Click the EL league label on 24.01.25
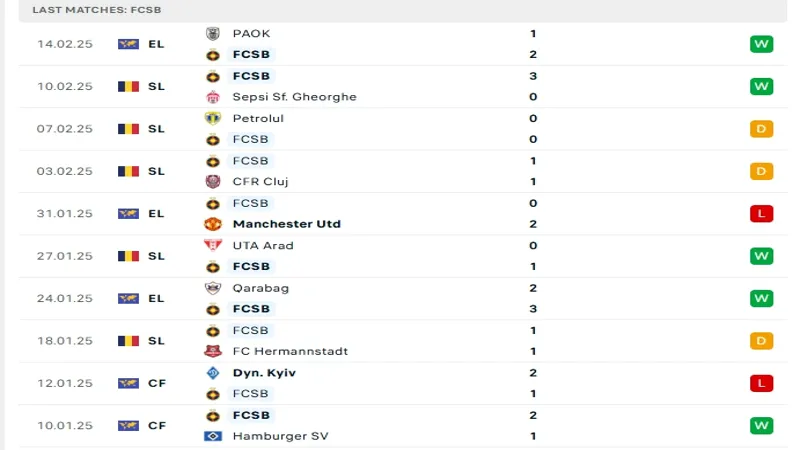The width and height of the screenshot is (800, 450). click(x=156, y=298)
